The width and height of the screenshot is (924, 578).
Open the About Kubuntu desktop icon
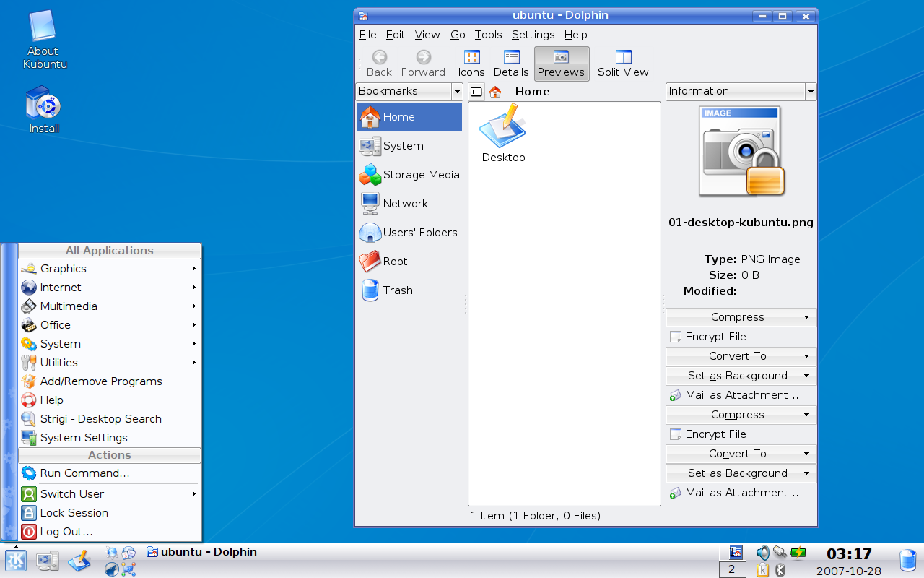pos(43,40)
